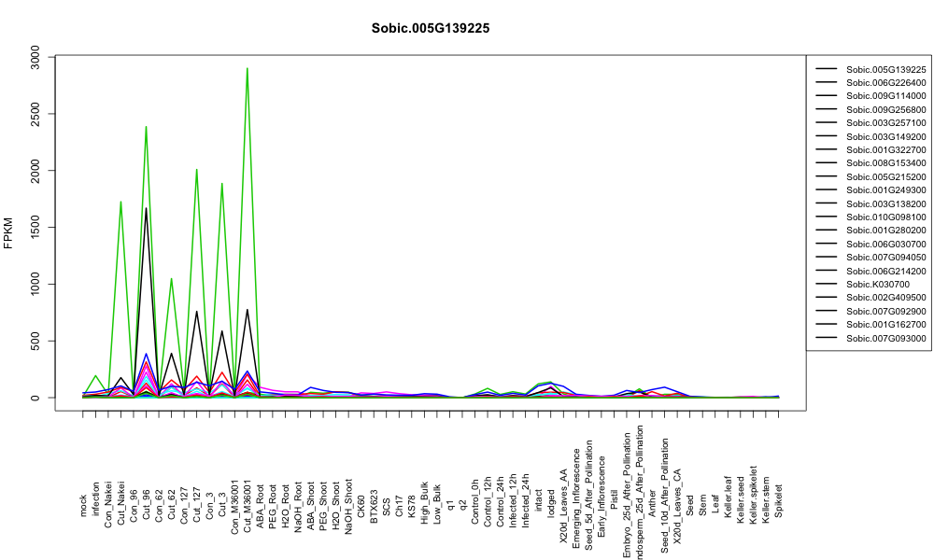Viewport: 934px width, 560px height.
Task: Click the FPKM y-axis label
Action: pyautogui.click(x=8, y=233)
